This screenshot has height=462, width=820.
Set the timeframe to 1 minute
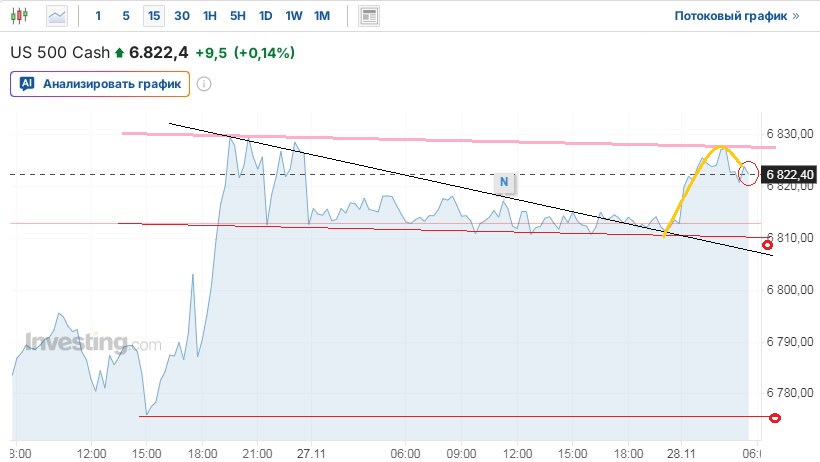point(98,16)
